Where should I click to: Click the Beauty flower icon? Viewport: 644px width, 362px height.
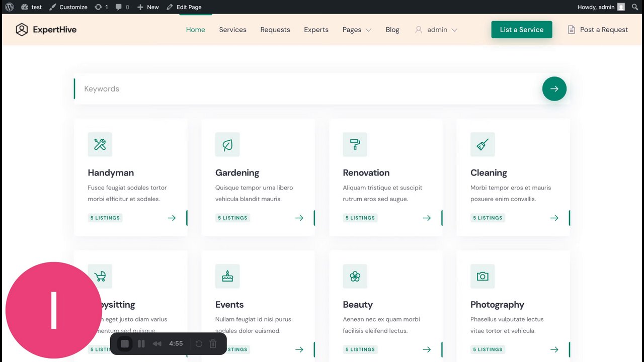click(355, 276)
